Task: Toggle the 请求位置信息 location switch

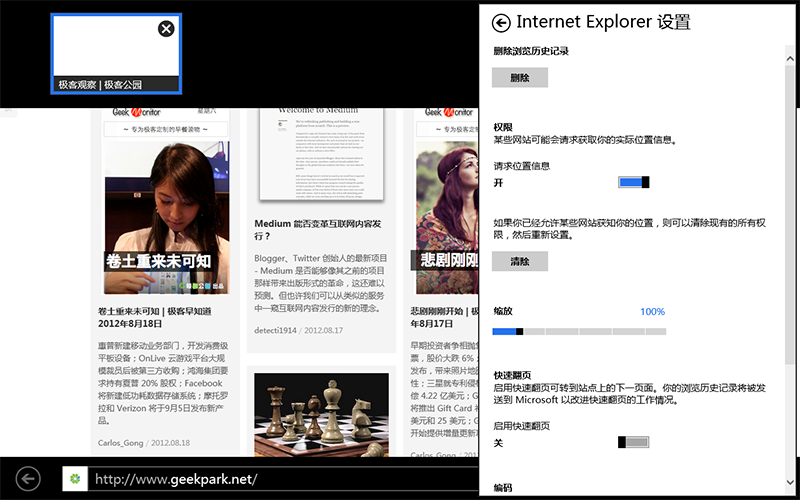Action: (633, 182)
